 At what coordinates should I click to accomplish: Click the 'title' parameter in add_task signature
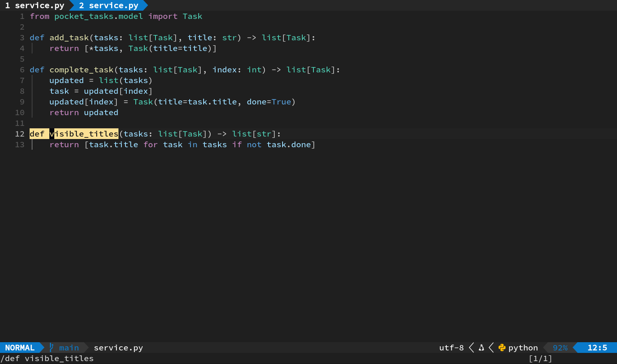coord(200,37)
